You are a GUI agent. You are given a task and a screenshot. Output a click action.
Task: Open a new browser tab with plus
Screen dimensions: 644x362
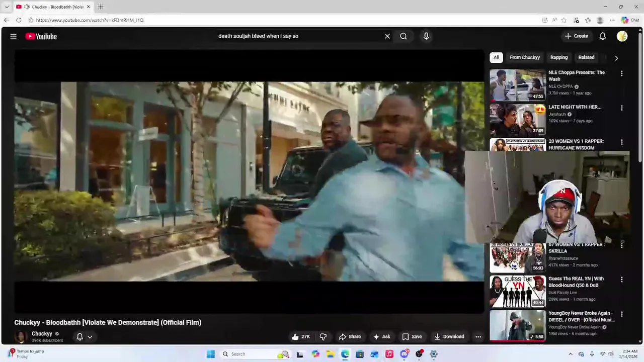click(x=101, y=7)
